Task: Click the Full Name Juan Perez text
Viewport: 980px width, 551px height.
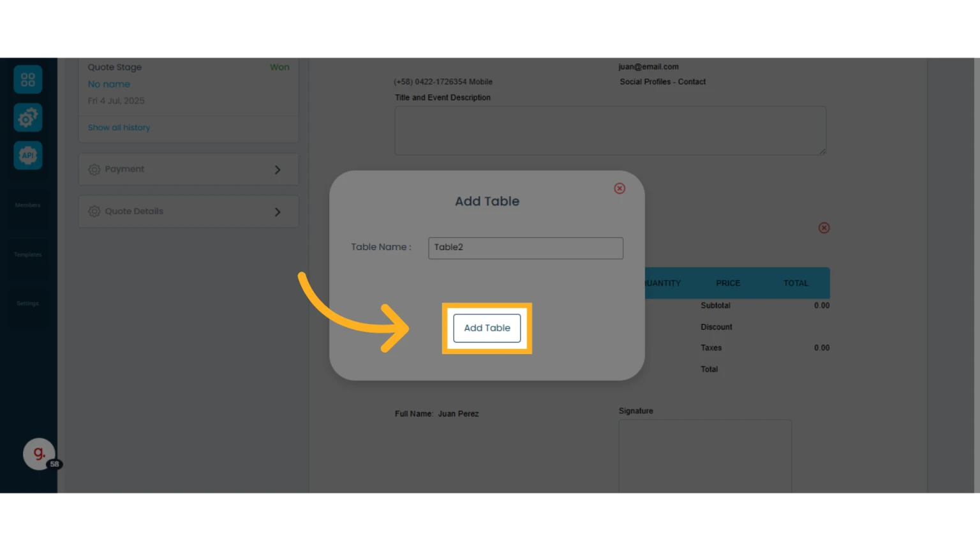Action: pyautogui.click(x=436, y=414)
